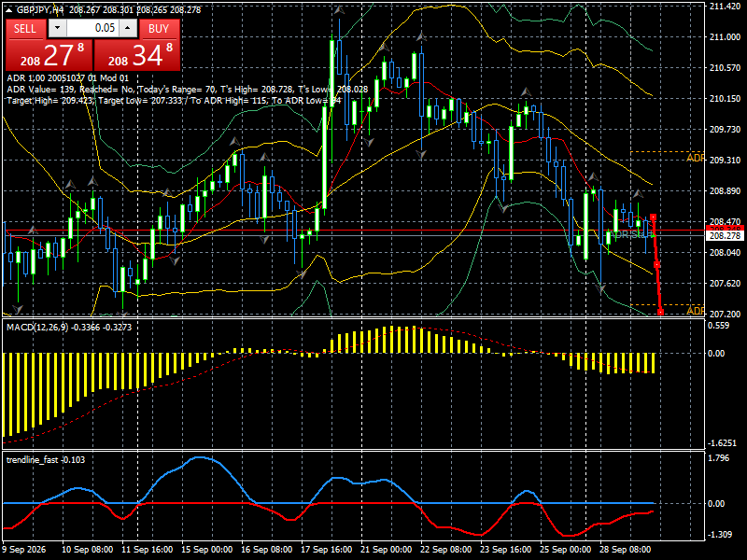
Task: Click the 207.200 price scale label
Action: coord(725,314)
